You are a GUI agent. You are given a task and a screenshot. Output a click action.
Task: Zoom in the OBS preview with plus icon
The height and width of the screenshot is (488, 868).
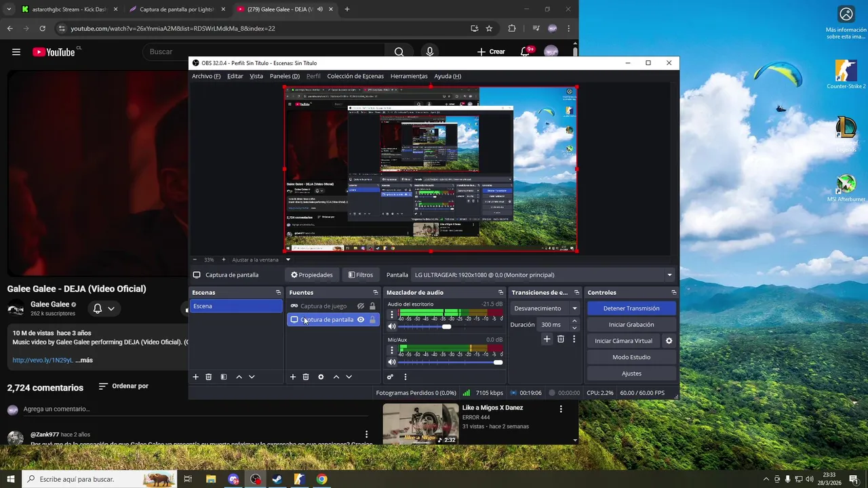coord(224,260)
